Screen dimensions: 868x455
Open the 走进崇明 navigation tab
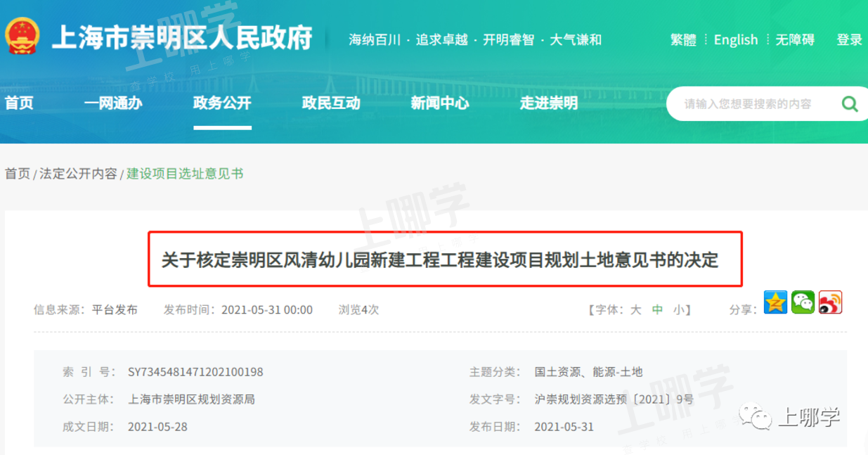(x=549, y=103)
